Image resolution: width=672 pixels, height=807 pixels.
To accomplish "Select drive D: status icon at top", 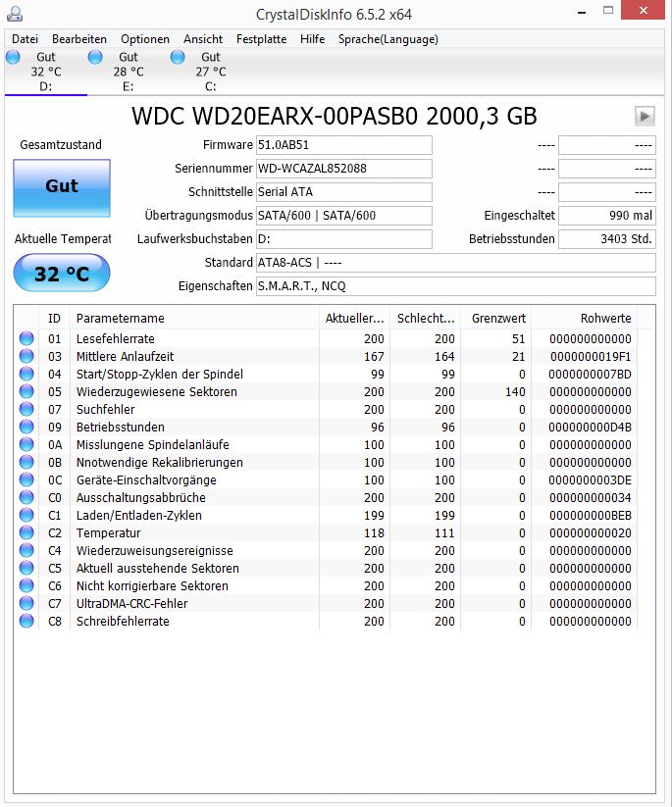I will pyautogui.click(x=13, y=57).
